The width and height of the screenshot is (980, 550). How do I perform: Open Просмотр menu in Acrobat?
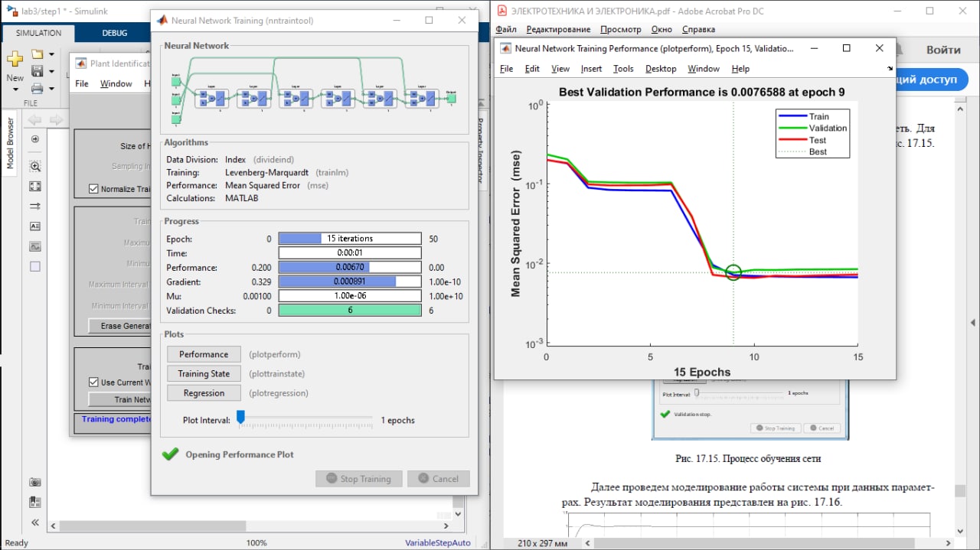click(621, 29)
